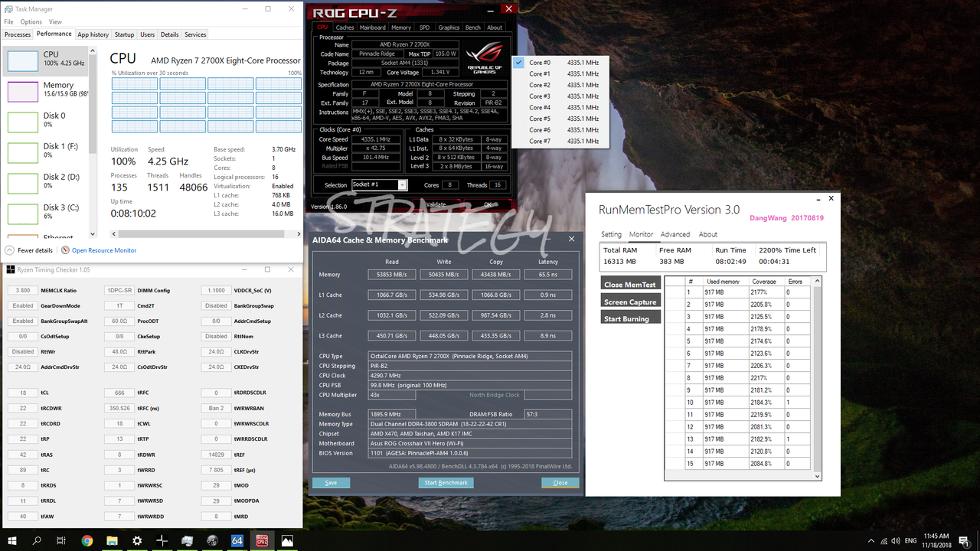The height and width of the screenshot is (551, 980).
Task: Click MEMCLK Ratio value field
Action: (x=23, y=290)
